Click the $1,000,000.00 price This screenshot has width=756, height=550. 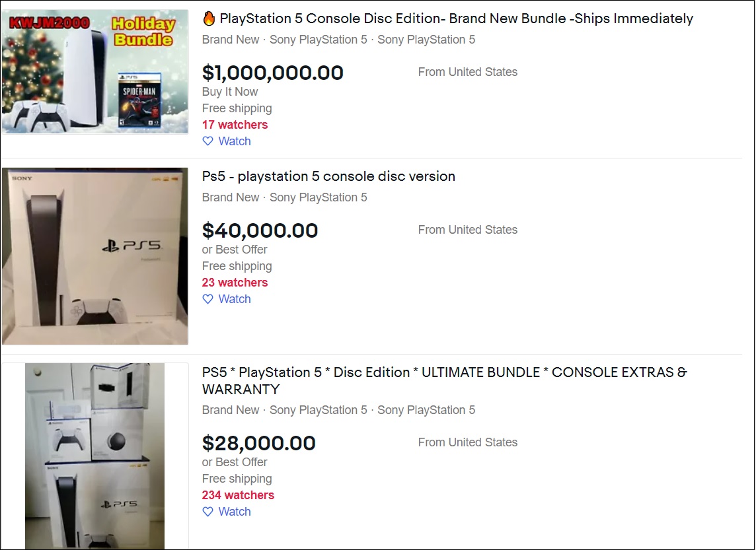click(x=272, y=73)
